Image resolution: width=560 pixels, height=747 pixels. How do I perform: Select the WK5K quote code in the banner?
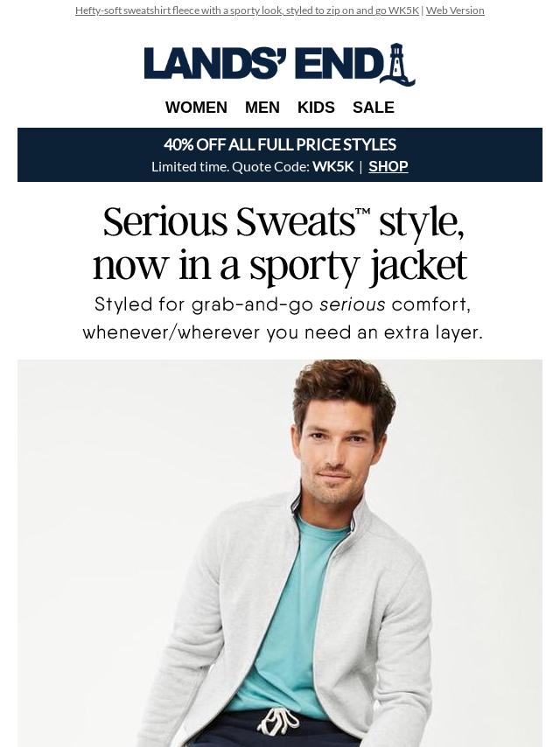tap(333, 166)
